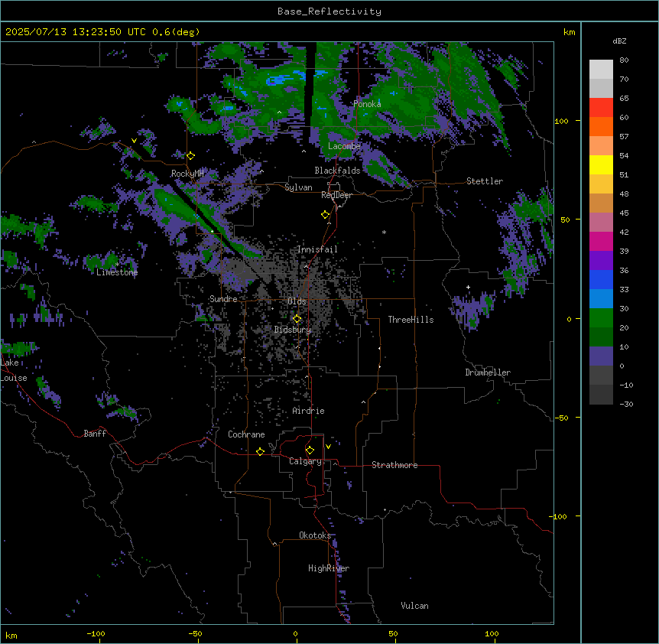Click the Vulcan label
Viewport: 659px width, 644px height.
tap(415, 606)
